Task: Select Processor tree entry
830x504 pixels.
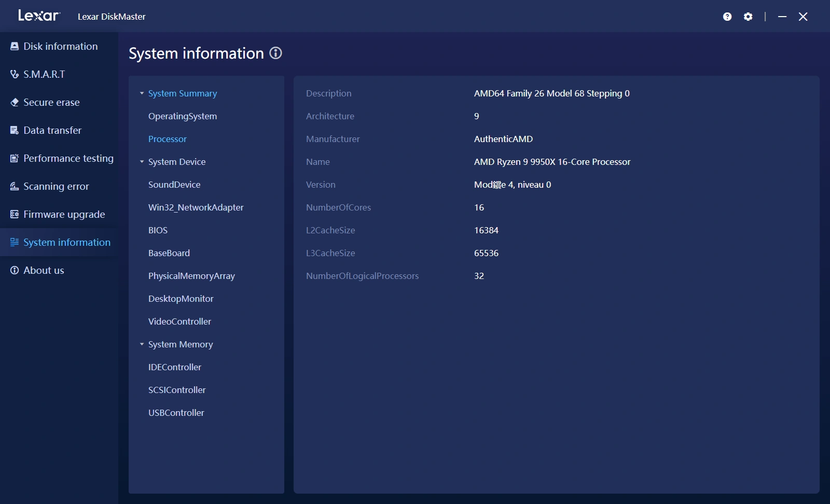Action: click(168, 139)
